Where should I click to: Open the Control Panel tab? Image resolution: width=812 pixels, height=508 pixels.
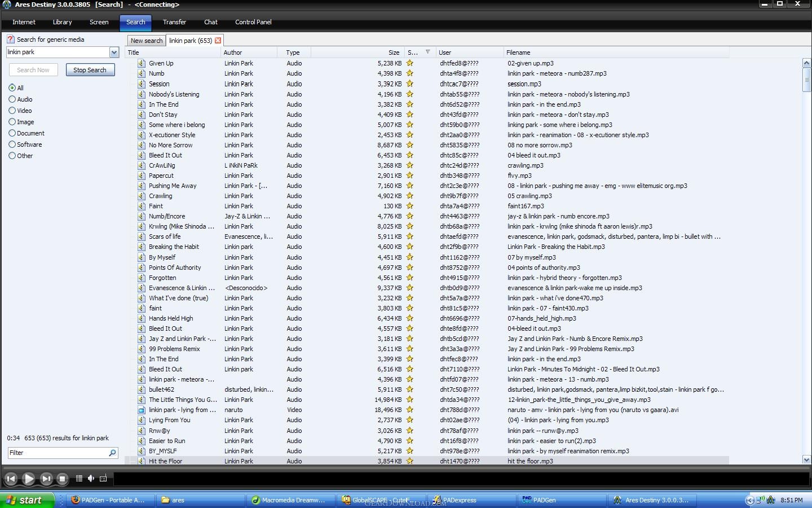(253, 23)
